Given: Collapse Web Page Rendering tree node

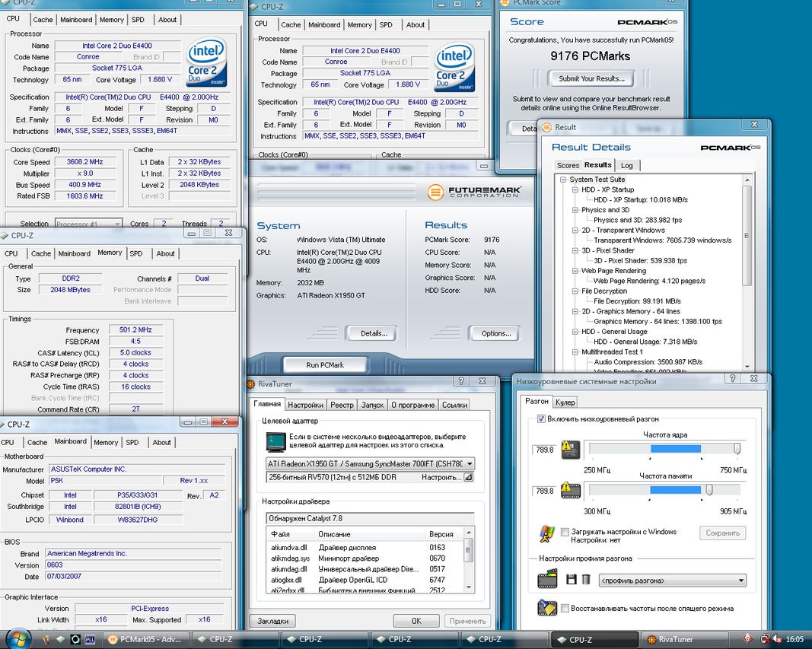Looking at the screenshot, I should click(x=575, y=271).
